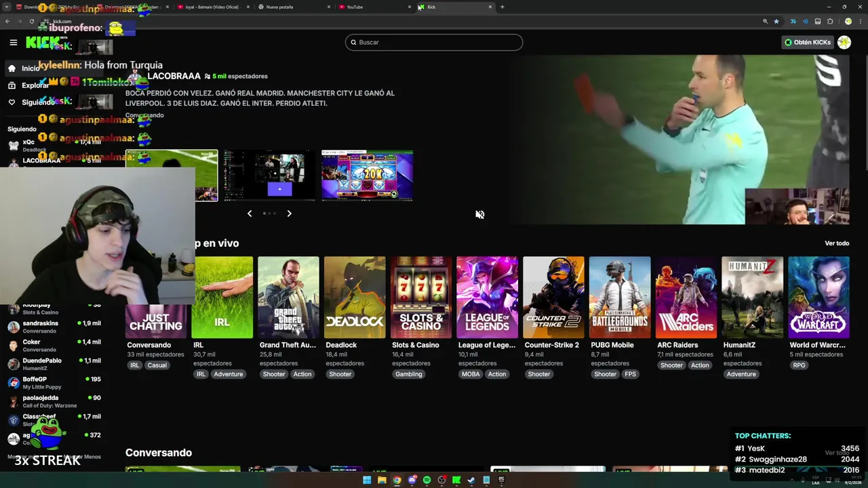The height and width of the screenshot is (488, 868).
Task: Open the HumanitZ category card
Action: click(752, 297)
